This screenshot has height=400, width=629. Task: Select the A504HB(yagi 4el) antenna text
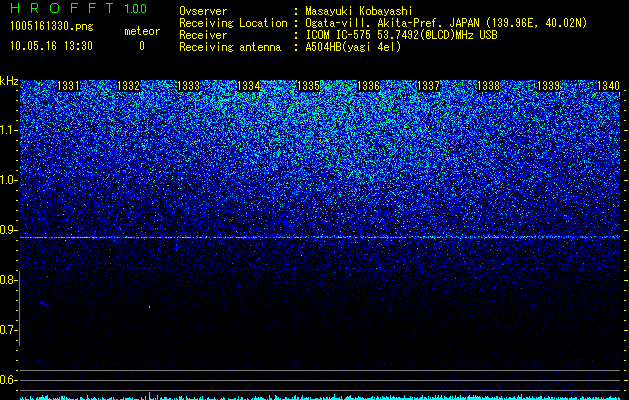pos(353,47)
